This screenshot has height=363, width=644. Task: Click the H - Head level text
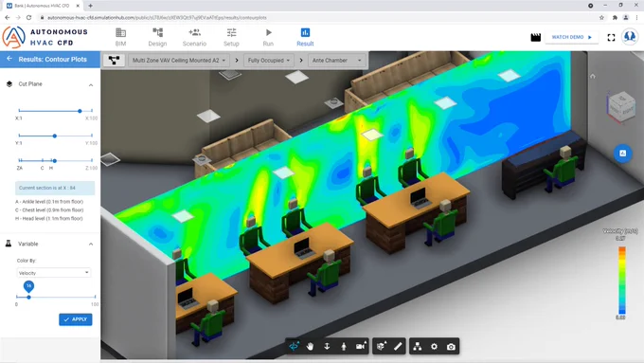tap(49, 219)
